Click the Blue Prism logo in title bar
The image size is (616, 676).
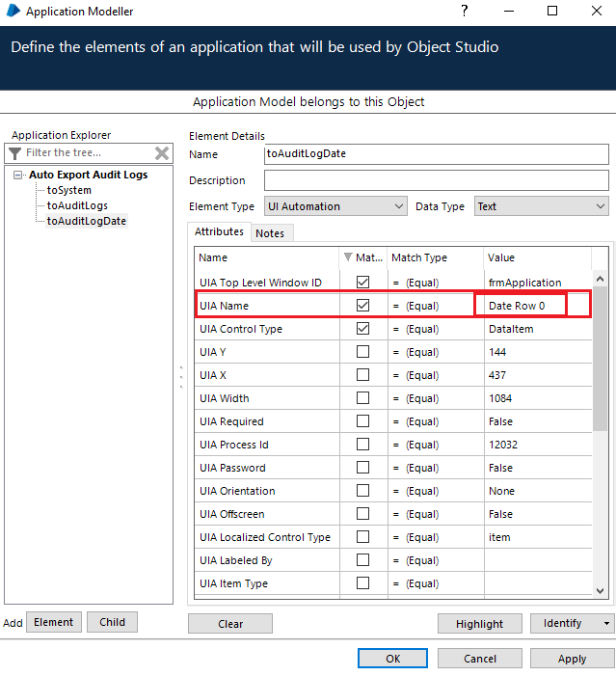(x=12, y=12)
